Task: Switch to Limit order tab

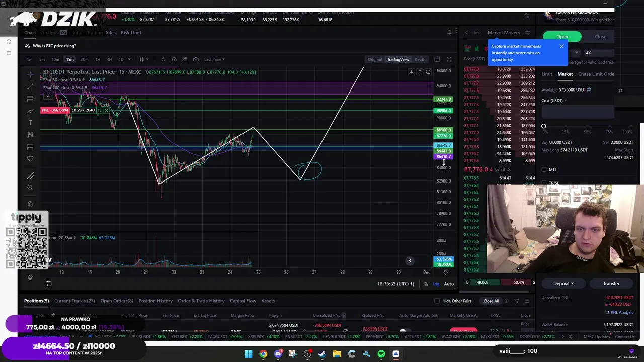Action: coord(547,74)
